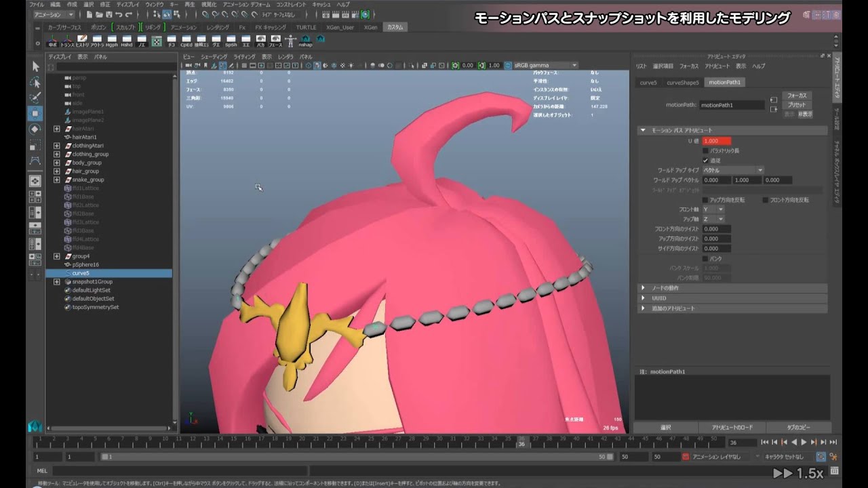Expand the snapshot1Group node
The image size is (868, 488).
[x=57, y=281]
